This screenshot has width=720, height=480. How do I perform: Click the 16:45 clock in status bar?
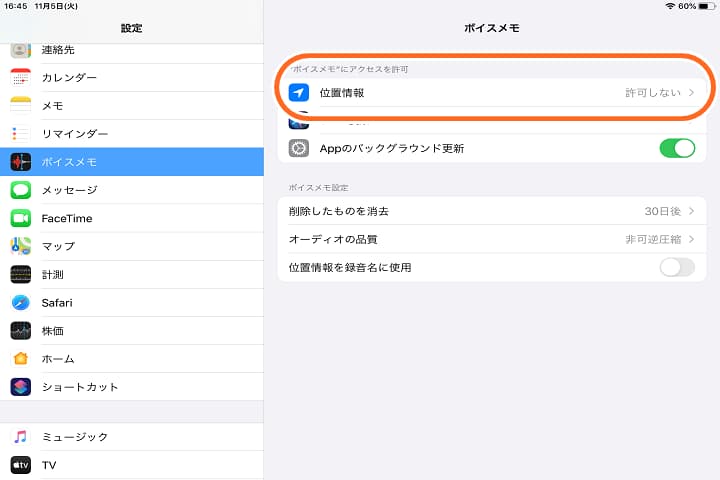coord(16,6)
